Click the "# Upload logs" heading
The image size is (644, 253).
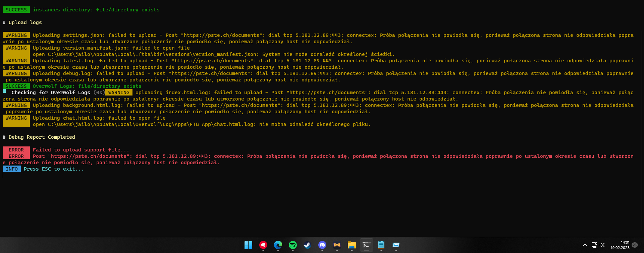coord(22,22)
